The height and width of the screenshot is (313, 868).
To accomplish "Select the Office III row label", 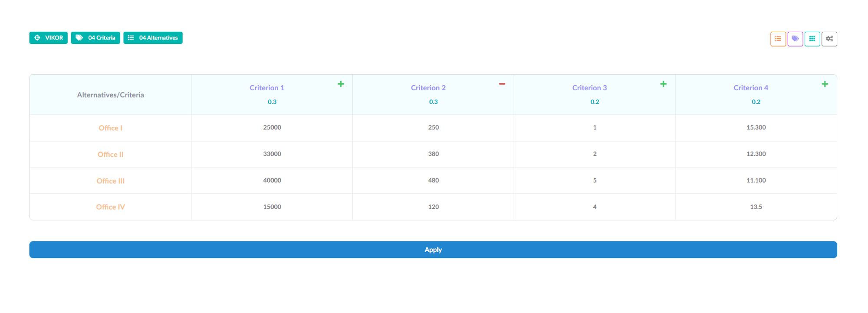I will point(110,181).
